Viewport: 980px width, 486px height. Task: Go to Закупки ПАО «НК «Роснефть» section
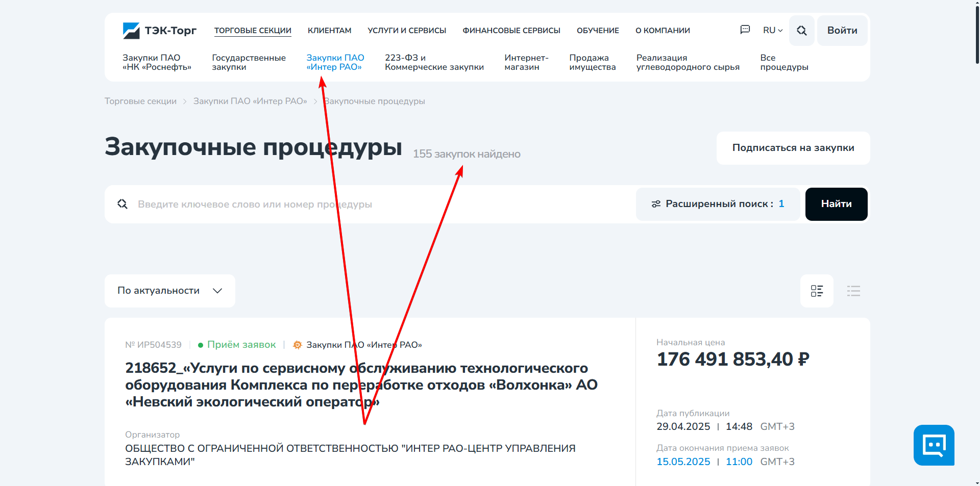point(157,62)
